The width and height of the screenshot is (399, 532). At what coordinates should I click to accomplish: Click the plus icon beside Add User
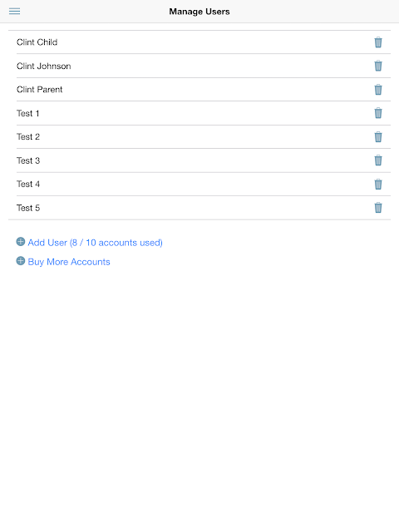click(x=21, y=242)
